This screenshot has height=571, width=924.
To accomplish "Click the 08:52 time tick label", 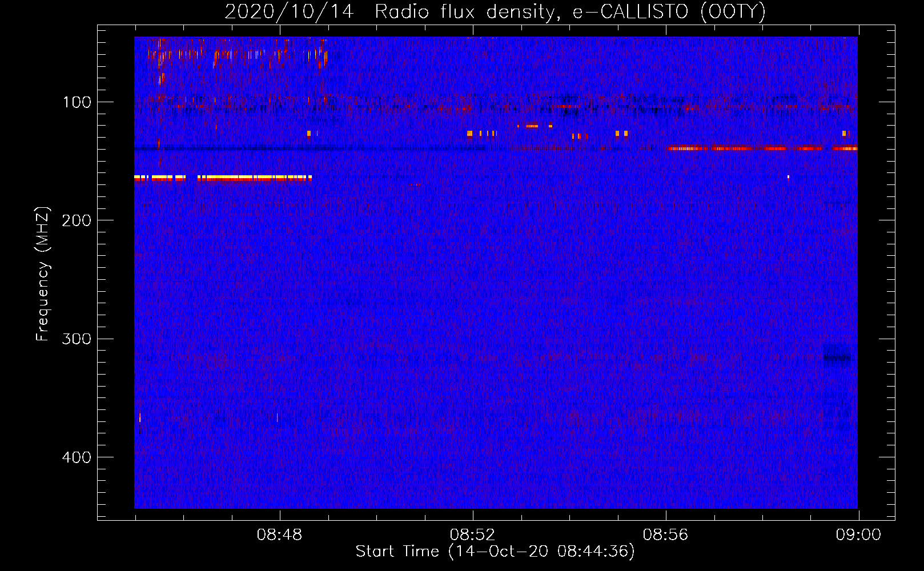I will 472,535.
